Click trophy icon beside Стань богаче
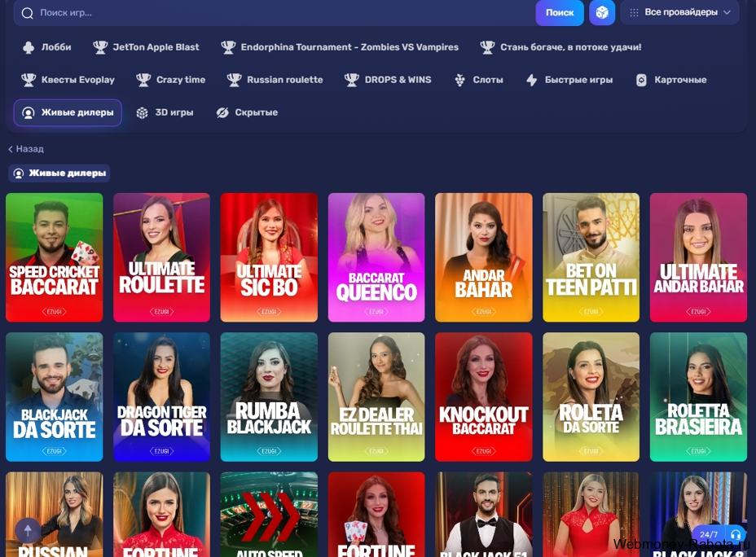Screen dimensions: 756x557 pos(487,47)
